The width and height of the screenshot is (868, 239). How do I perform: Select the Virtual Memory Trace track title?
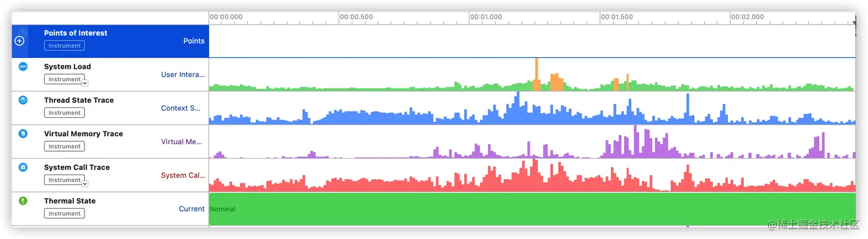click(x=83, y=134)
